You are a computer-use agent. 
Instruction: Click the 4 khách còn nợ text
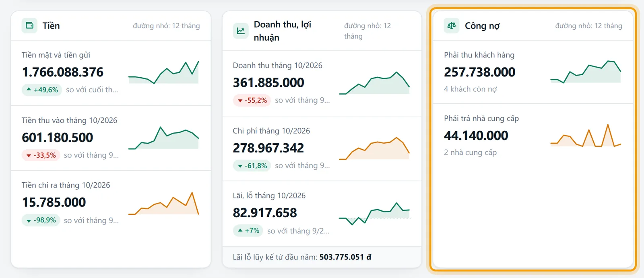[471, 89]
